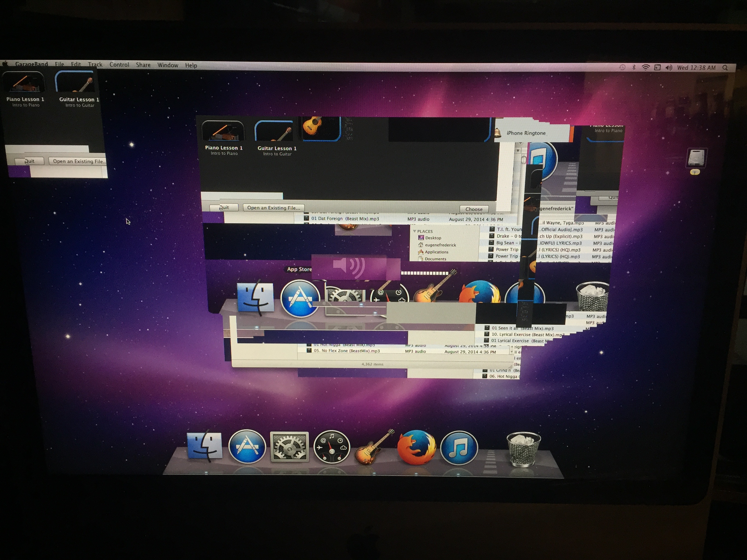Click the Time Machine menu bar icon
This screenshot has width=747, height=560.
click(x=622, y=67)
